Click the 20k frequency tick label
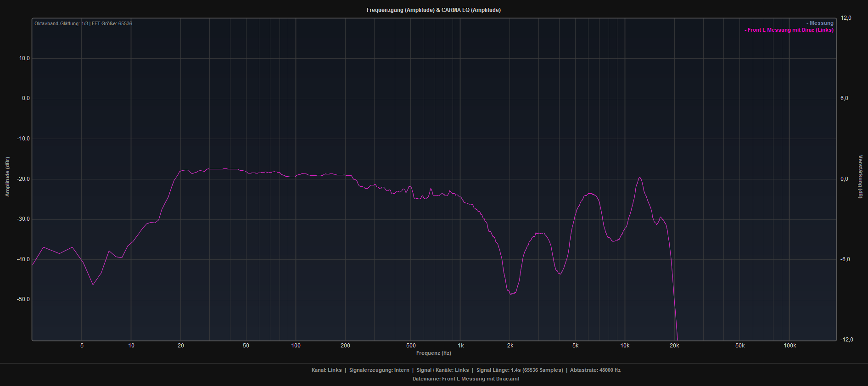 point(674,346)
